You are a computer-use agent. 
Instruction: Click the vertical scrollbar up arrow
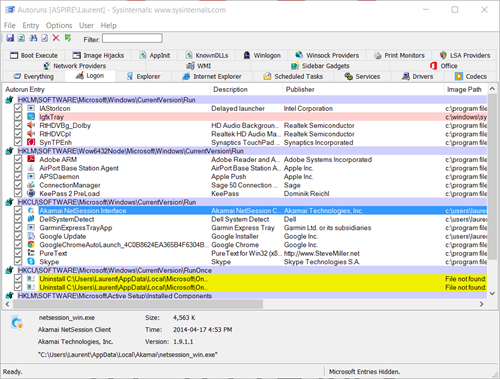[492, 89]
